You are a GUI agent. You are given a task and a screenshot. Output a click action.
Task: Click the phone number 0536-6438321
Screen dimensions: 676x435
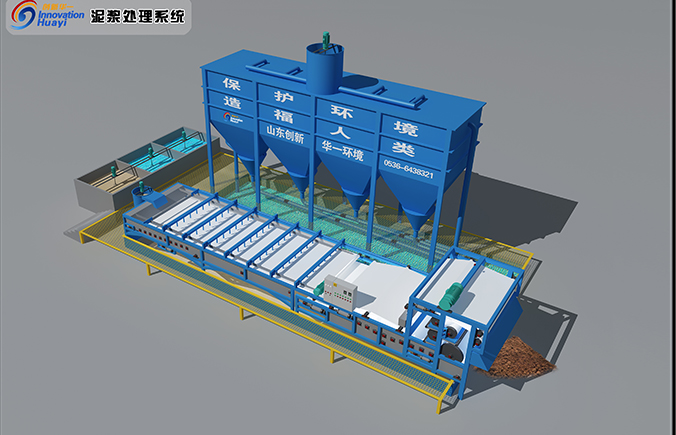click(408, 172)
